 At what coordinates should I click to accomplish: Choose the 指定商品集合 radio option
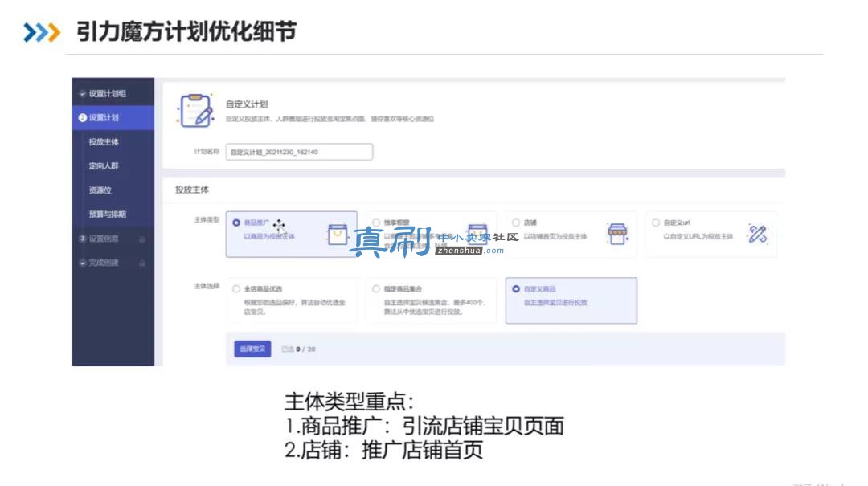(376, 289)
